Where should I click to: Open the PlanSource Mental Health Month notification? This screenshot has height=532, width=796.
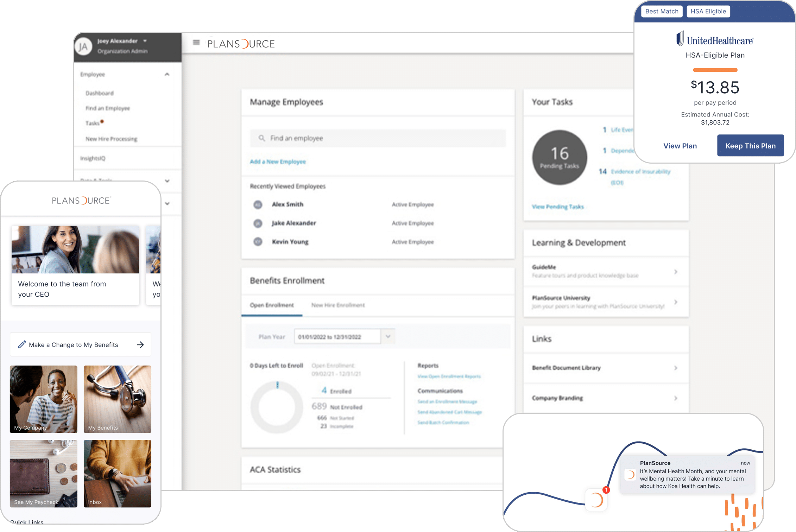pos(688,475)
